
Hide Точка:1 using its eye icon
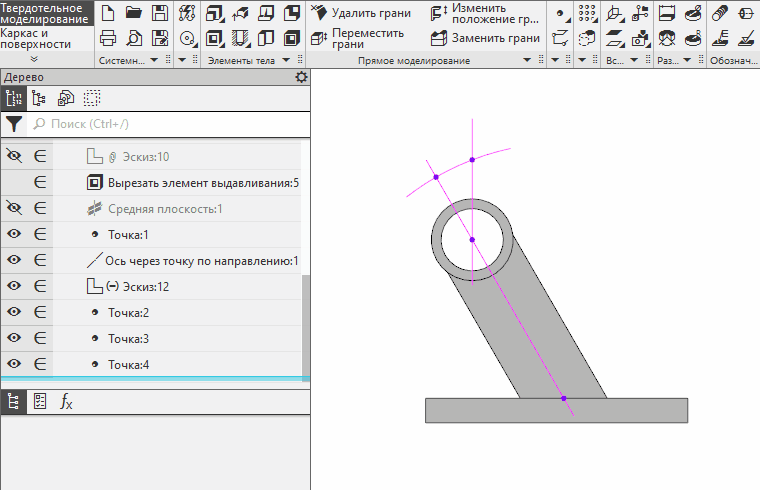tap(14, 234)
